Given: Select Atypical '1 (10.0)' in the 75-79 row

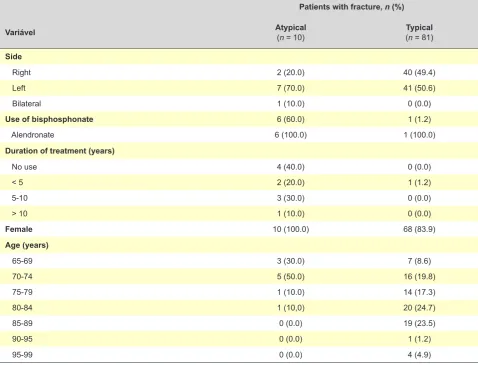Looking at the screenshot, I should coord(291,292).
